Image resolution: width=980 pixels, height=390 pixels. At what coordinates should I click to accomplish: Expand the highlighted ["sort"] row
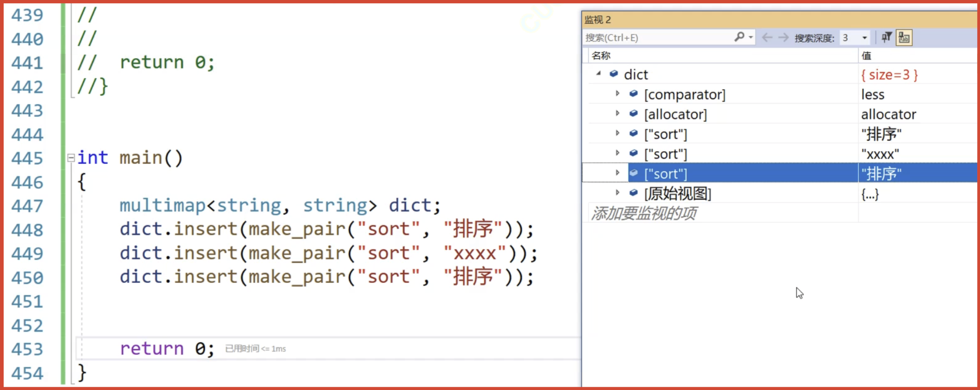pyautogui.click(x=618, y=173)
